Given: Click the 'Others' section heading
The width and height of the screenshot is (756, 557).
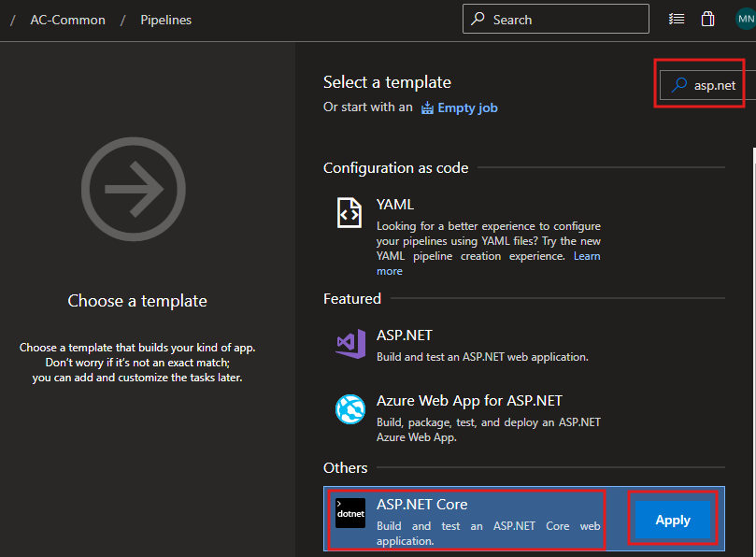Looking at the screenshot, I should pos(345,468).
